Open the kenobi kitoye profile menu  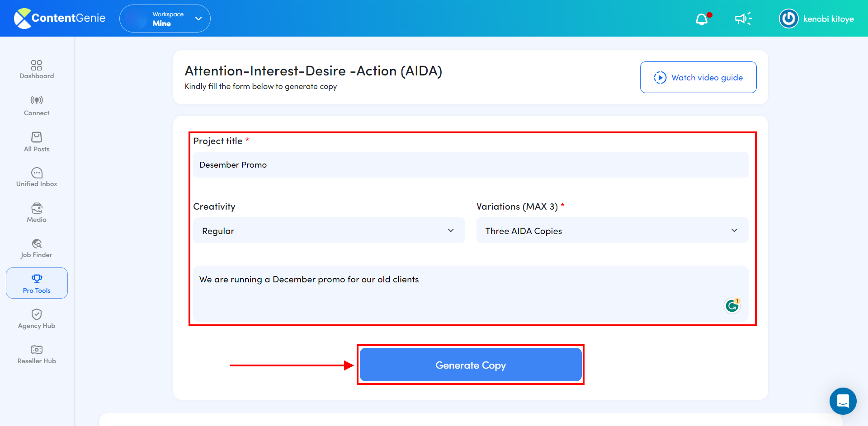click(817, 19)
